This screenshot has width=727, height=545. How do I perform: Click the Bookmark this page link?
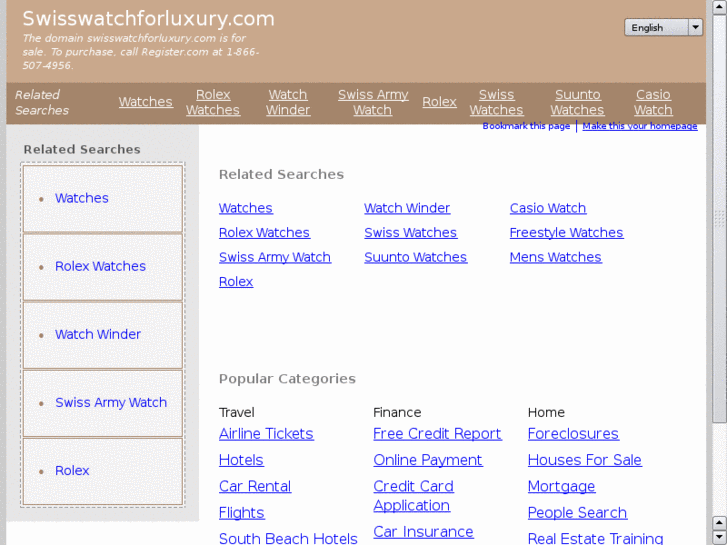click(526, 126)
